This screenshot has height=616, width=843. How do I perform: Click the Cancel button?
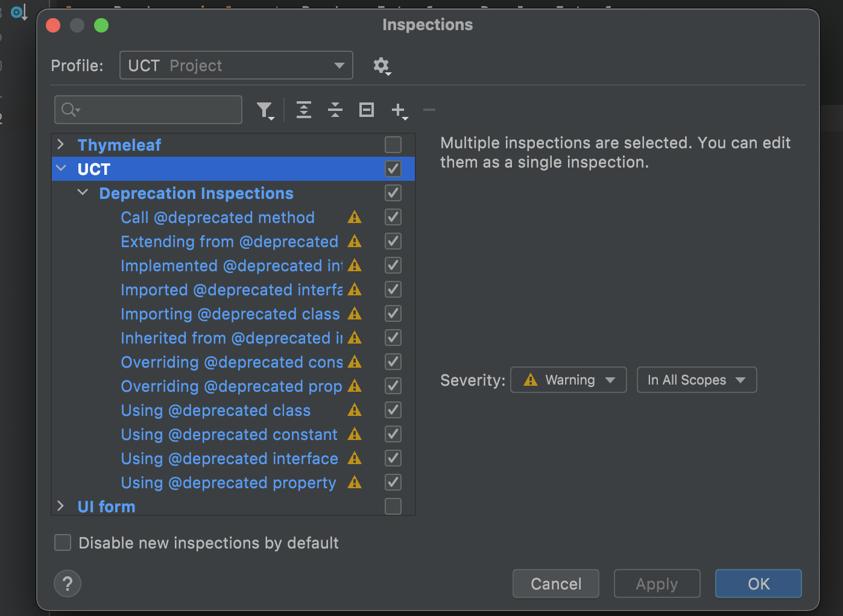(556, 583)
